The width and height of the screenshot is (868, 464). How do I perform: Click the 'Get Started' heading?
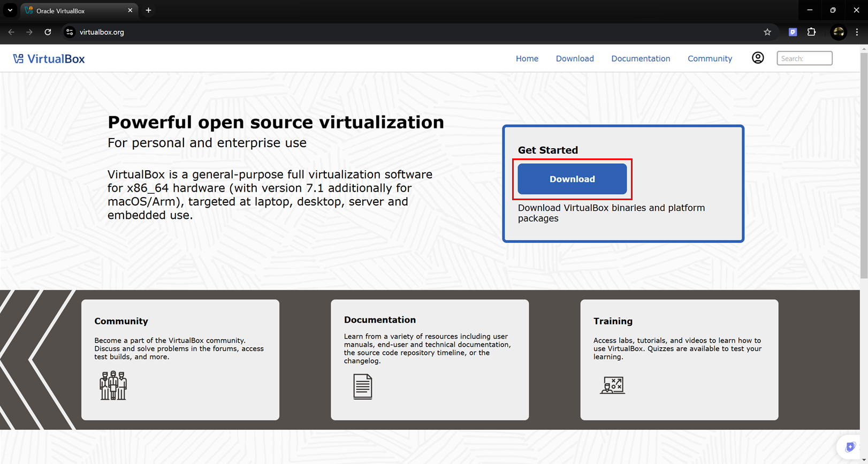[x=548, y=150]
